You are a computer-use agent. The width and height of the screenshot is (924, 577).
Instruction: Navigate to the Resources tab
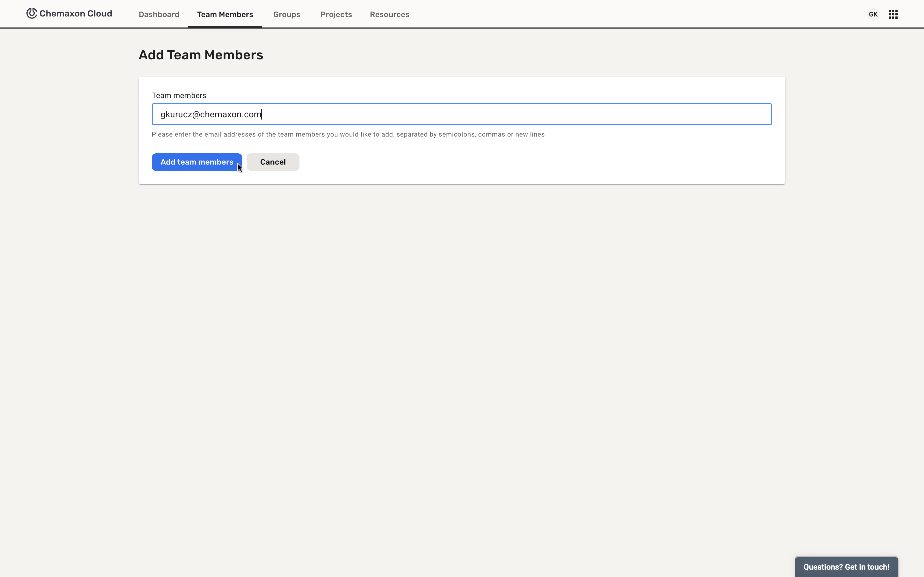[x=389, y=15]
